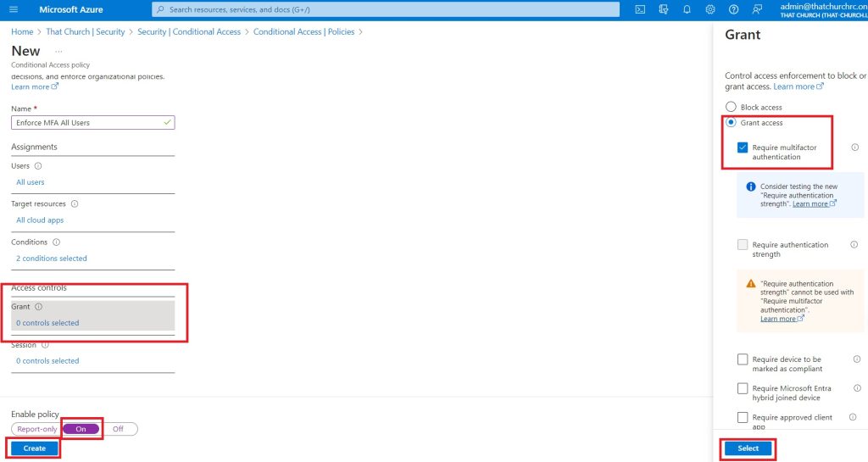The height and width of the screenshot is (462, 868).
Task: Show info for Require authentication strength
Action: [x=854, y=244]
